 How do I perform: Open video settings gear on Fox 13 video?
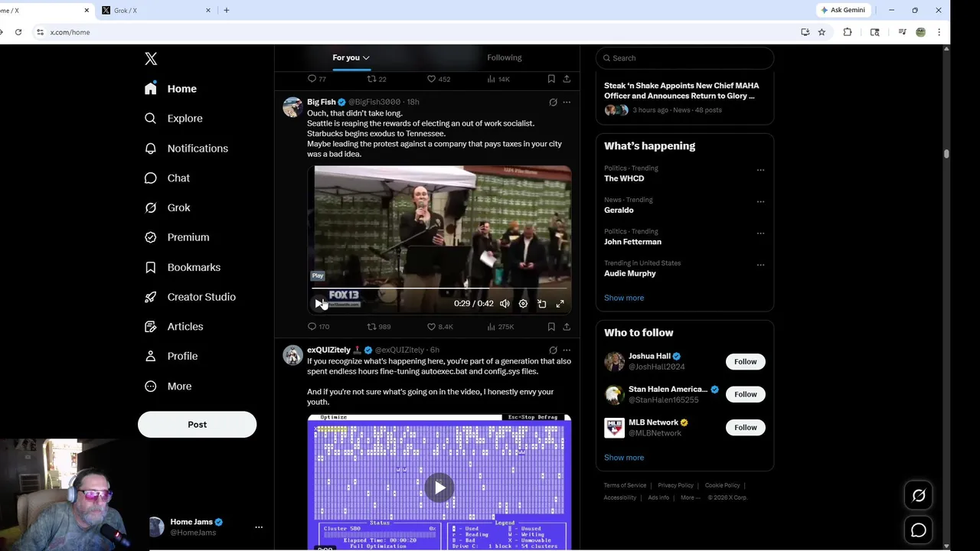coord(523,304)
